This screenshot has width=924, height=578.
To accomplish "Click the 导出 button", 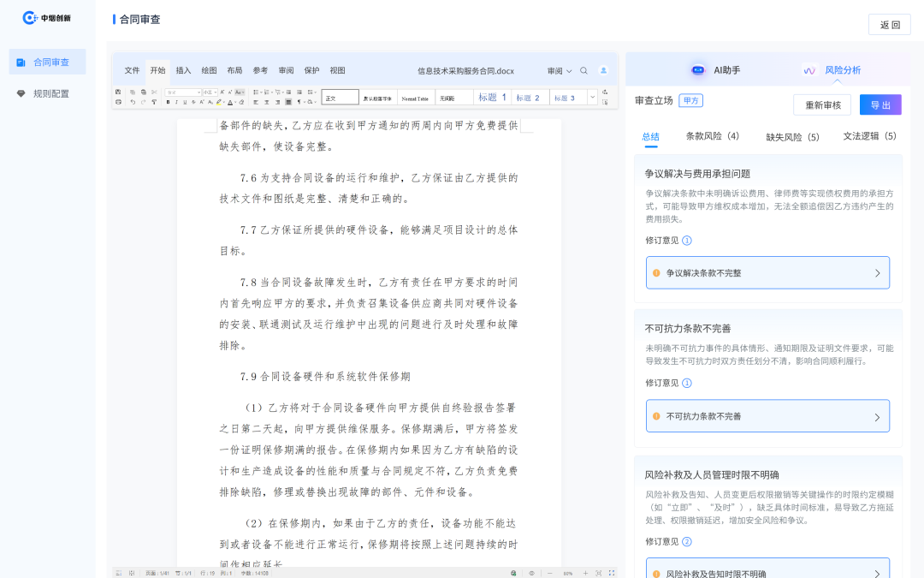I will [880, 105].
